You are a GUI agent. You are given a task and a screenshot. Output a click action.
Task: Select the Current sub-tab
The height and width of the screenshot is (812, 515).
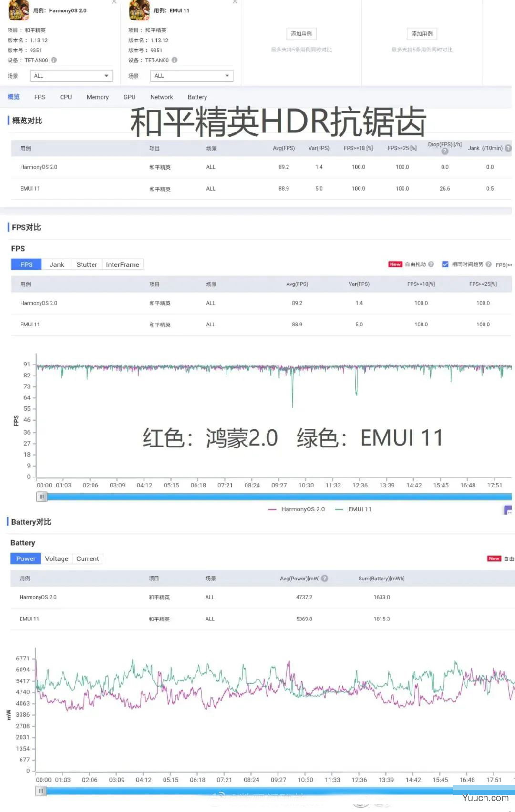click(x=88, y=558)
